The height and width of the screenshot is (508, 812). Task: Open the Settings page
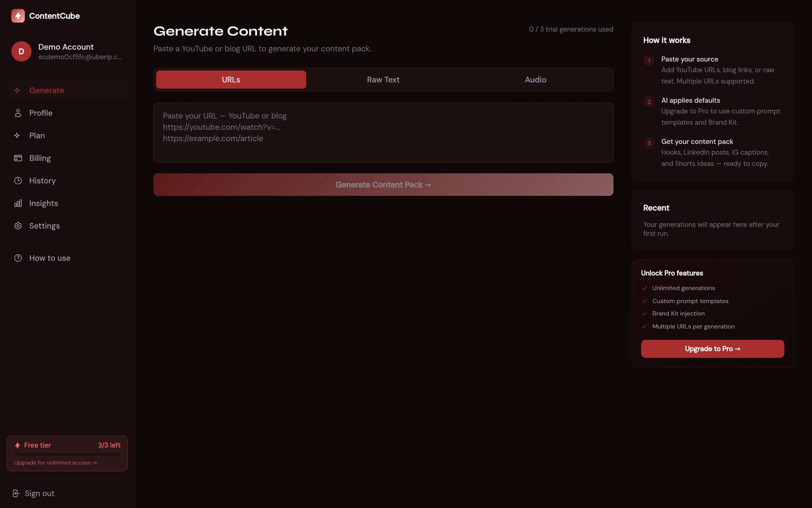click(67, 226)
